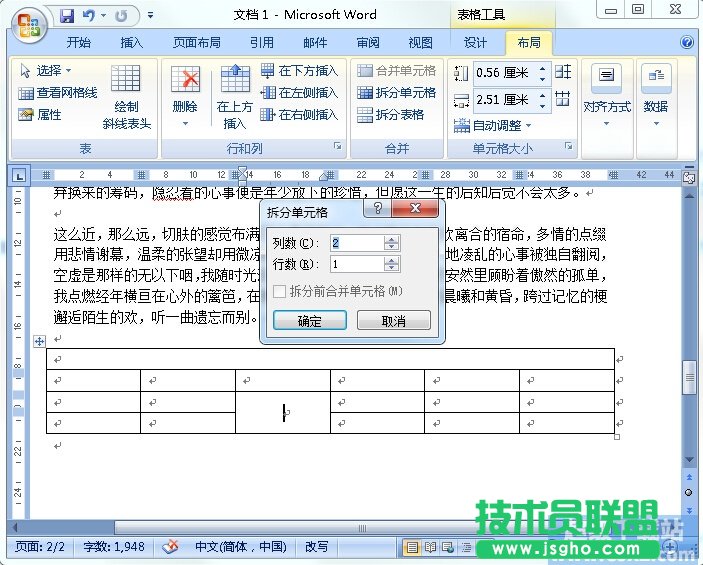Toggle 改写 overtype mode in status bar
703x565 pixels.
(x=317, y=547)
